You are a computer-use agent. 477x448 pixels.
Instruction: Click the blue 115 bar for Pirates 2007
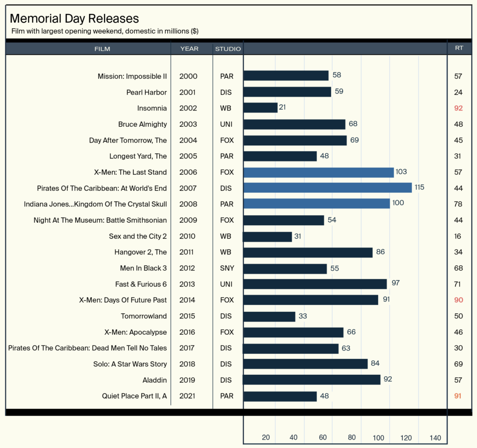click(327, 188)
